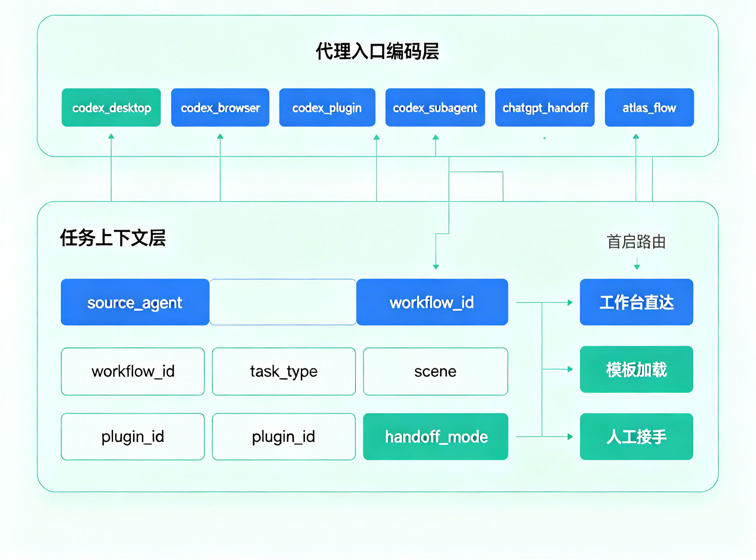Click the green codex_desktop box
Viewport: 756px width, 560px height.
[111, 108]
